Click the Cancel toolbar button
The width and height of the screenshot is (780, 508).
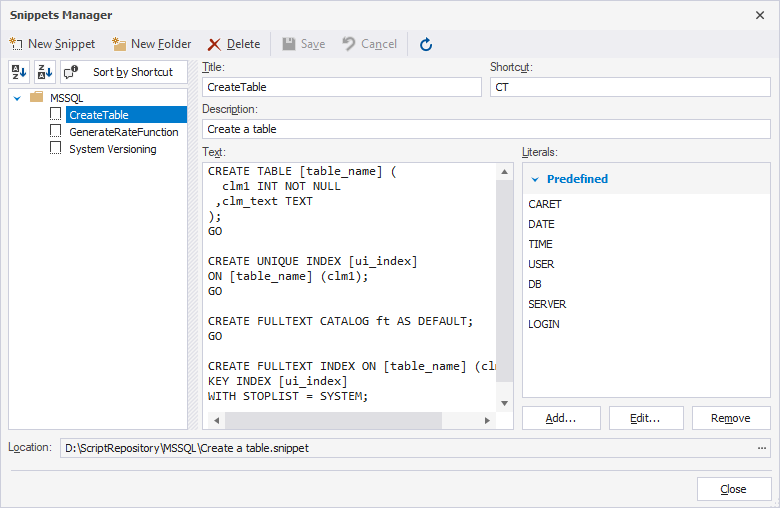tap(370, 44)
